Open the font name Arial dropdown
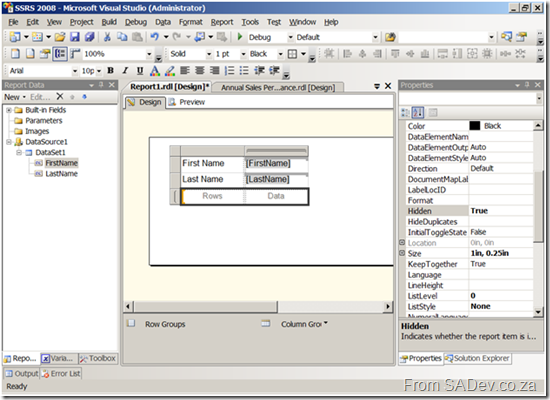This screenshot has height=400, width=550. [x=75, y=71]
